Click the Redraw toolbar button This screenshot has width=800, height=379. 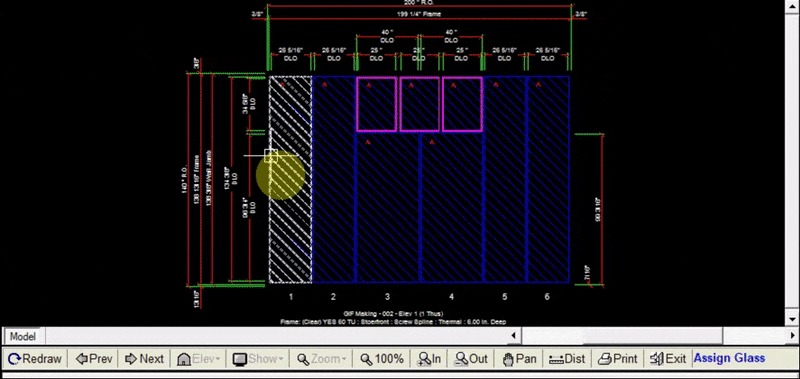(35, 359)
